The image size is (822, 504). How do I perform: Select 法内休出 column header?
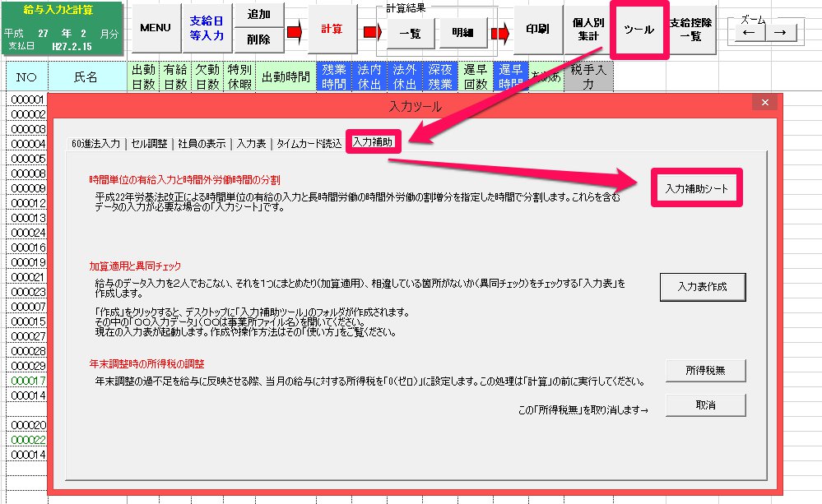[x=369, y=77]
